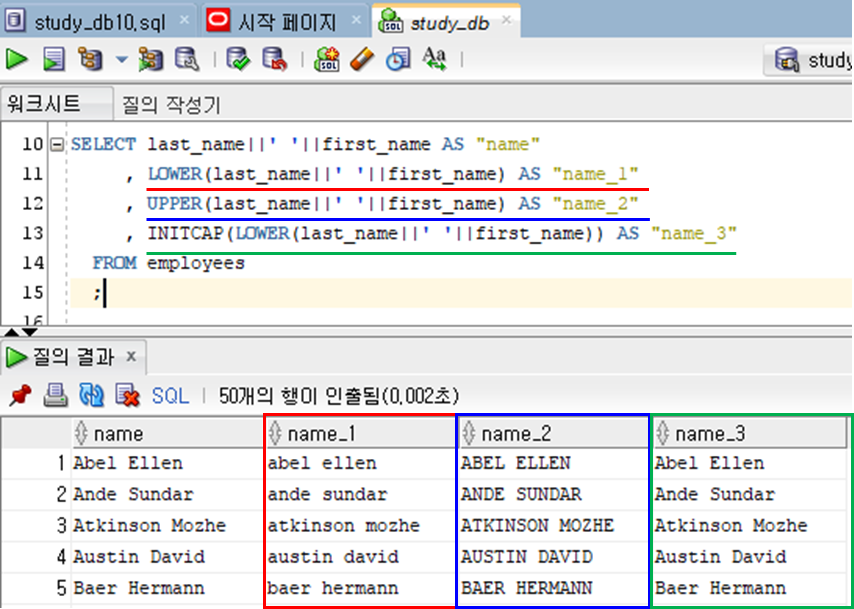Viewport: 854px width, 609px height.
Task: Open study connection selector dropdown
Action: [x=809, y=60]
